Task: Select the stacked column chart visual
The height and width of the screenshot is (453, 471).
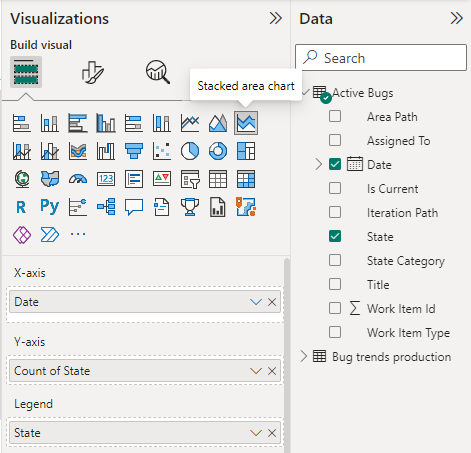Action: tap(50, 123)
